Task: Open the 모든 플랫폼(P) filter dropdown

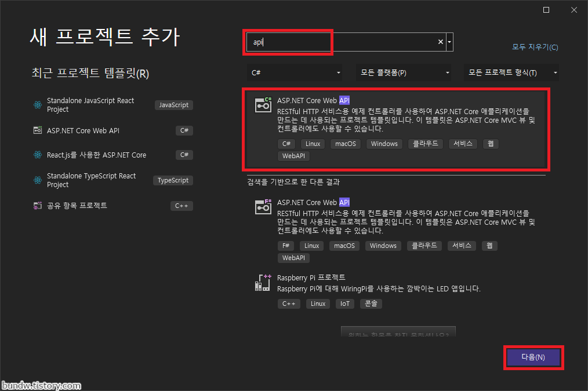Action: 404,72
